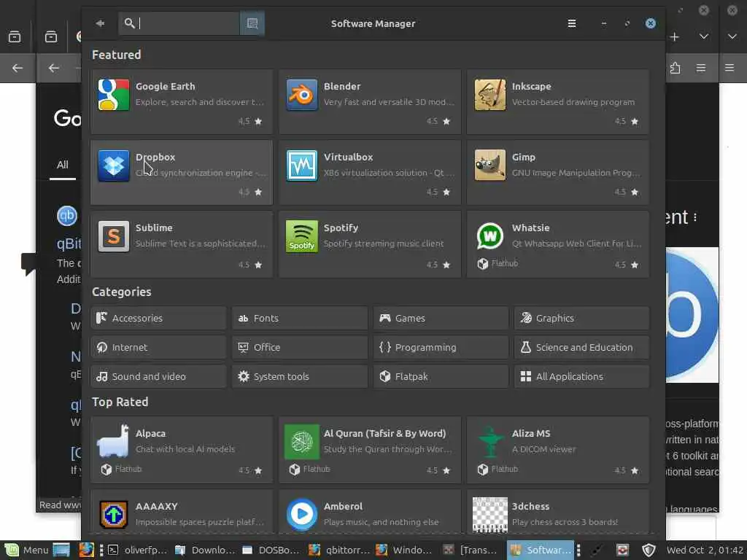Open the Software Manager hamburger menu
Viewport: 747px width, 560px height.
coord(572,23)
